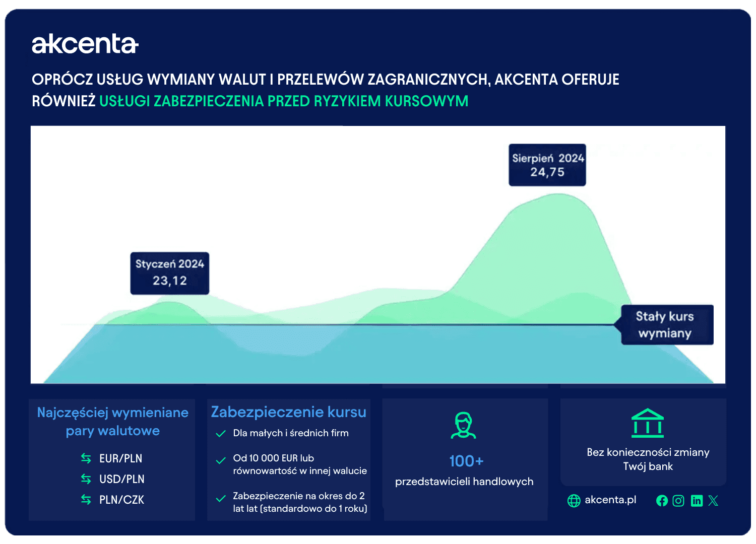
Task: Click the akcenta logo
Action: [x=85, y=44]
